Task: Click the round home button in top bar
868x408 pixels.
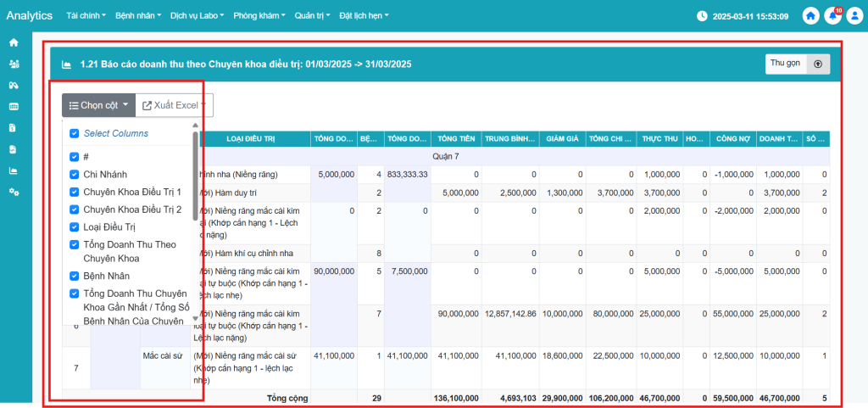Action: (x=811, y=16)
